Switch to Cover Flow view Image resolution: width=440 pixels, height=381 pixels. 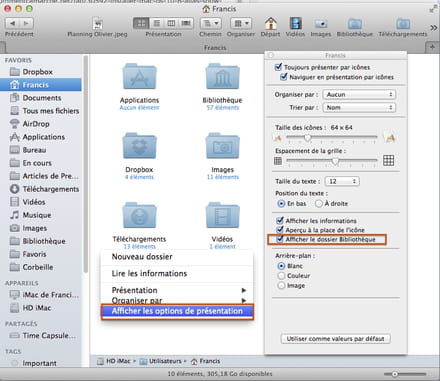coord(186,23)
